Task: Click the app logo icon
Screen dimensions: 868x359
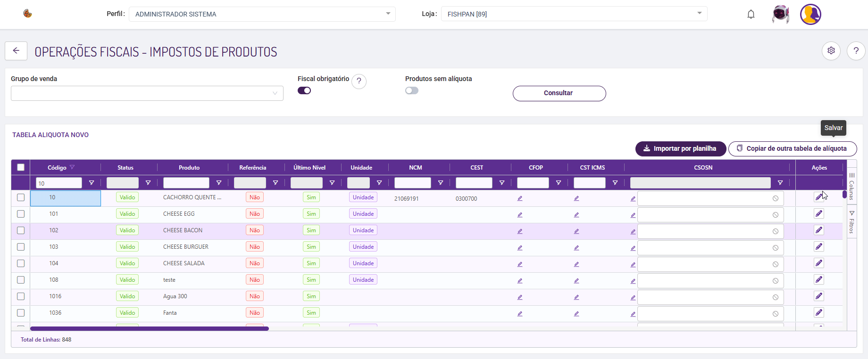Action: point(27,13)
